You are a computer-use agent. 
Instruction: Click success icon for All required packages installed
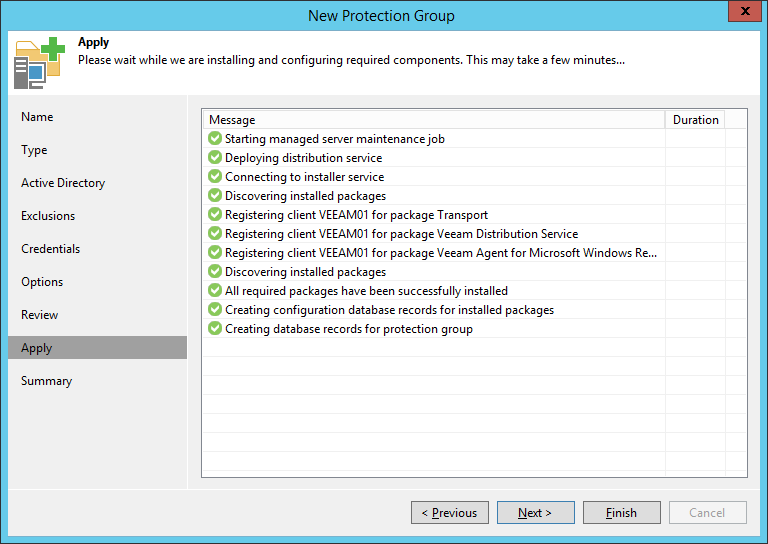coord(215,291)
